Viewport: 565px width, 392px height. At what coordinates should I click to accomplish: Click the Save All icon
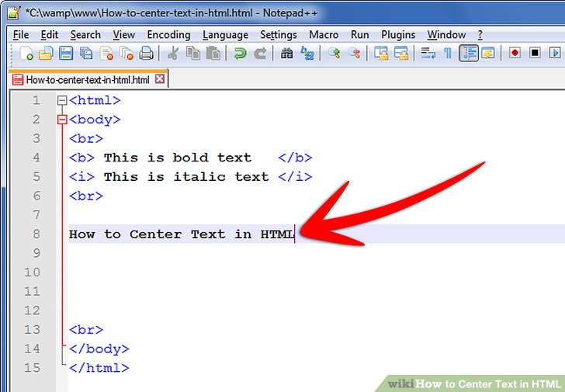(85, 54)
